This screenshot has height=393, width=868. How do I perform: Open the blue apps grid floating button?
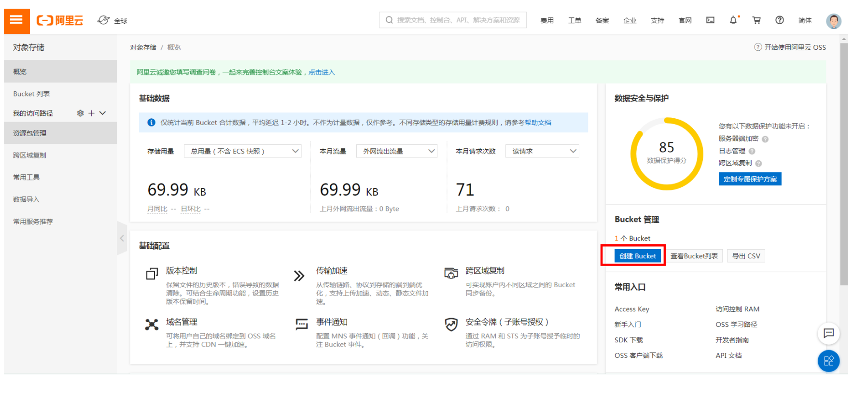[x=829, y=361]
